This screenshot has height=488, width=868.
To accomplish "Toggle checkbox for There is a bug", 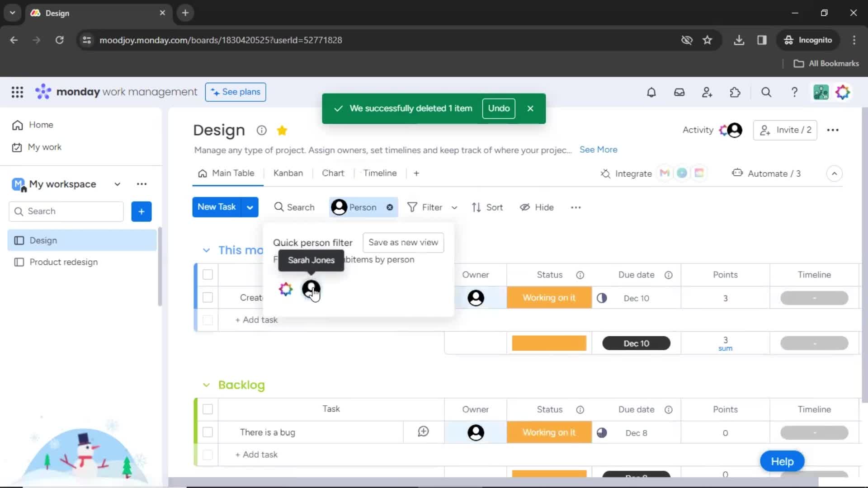I will tap(208, 432).
